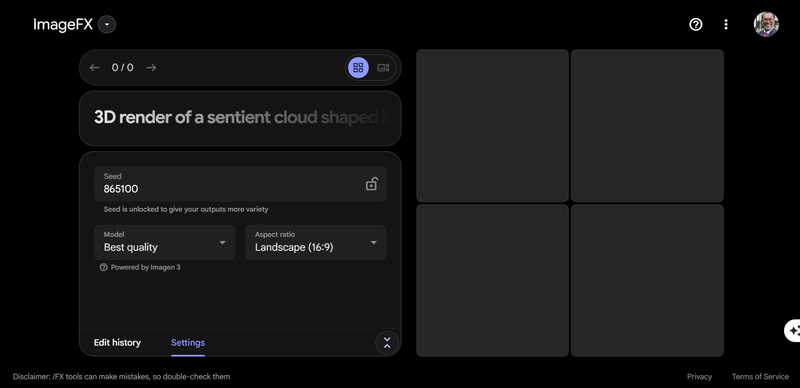
Task: Click the FX tools disclaimer text
Action: (x=121, y=377)
